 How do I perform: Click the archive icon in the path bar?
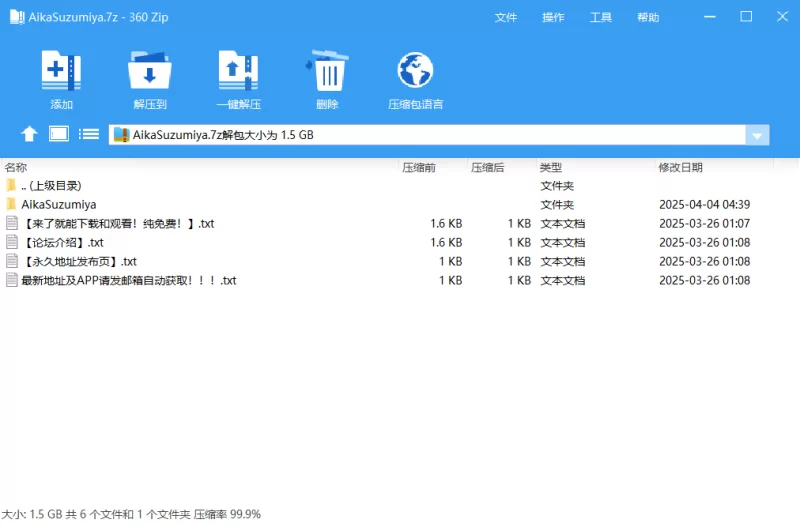(121, 135)
